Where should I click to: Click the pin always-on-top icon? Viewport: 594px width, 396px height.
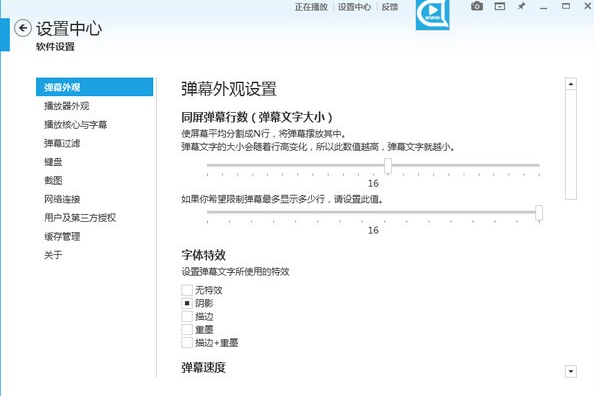coord(522,6)
